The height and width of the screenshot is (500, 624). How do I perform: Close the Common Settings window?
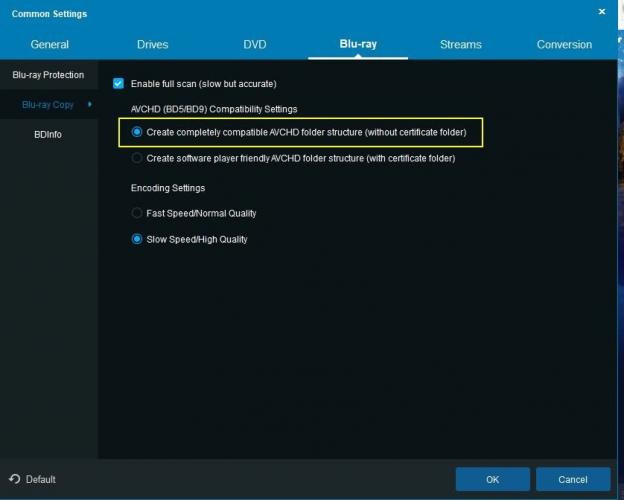602,12
